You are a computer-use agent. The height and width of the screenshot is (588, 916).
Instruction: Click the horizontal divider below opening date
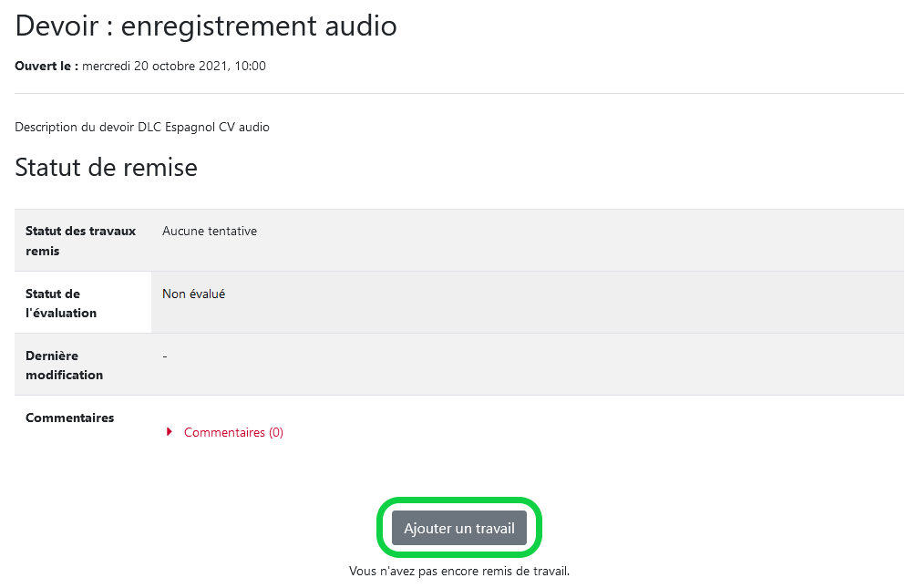click(x=459, y=94)
